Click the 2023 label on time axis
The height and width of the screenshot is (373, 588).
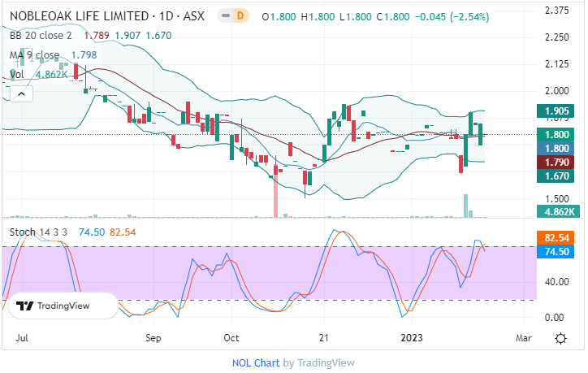(x=413, y=336)
